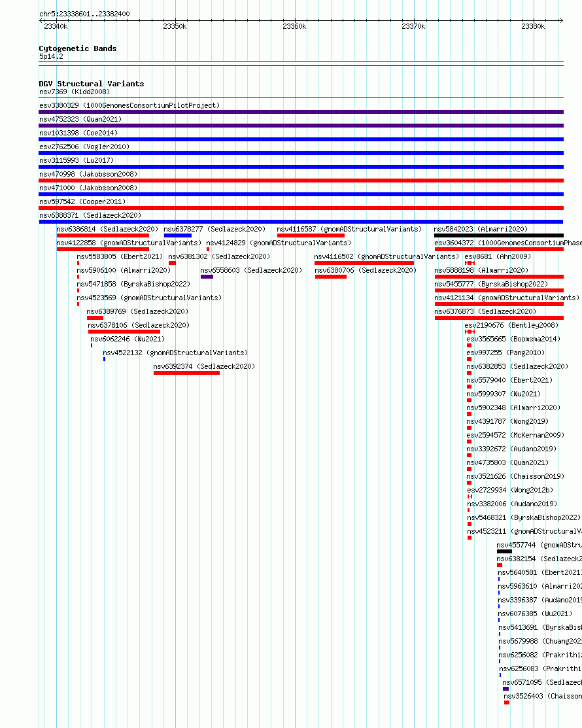This screenshot has width=582, height=728.
Task: Open nsv3382006 (Audano2019) label
Action: [512, 504]
